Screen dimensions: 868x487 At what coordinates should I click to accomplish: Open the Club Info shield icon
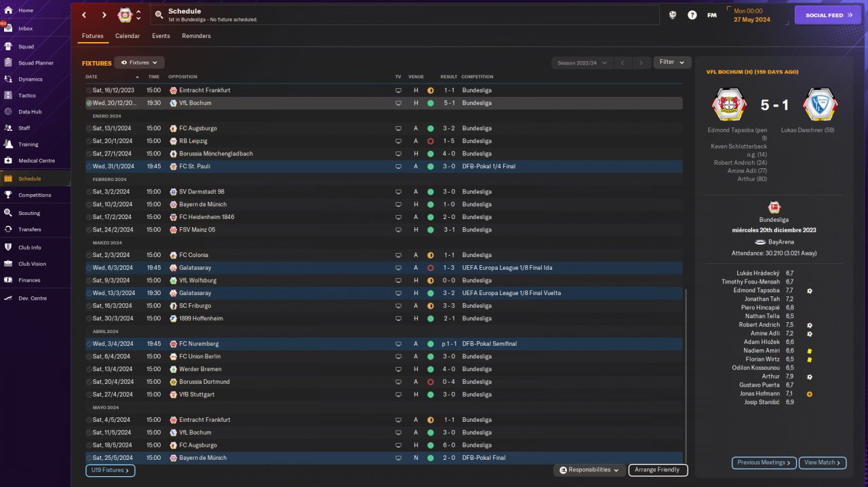[x=8, y=248]
